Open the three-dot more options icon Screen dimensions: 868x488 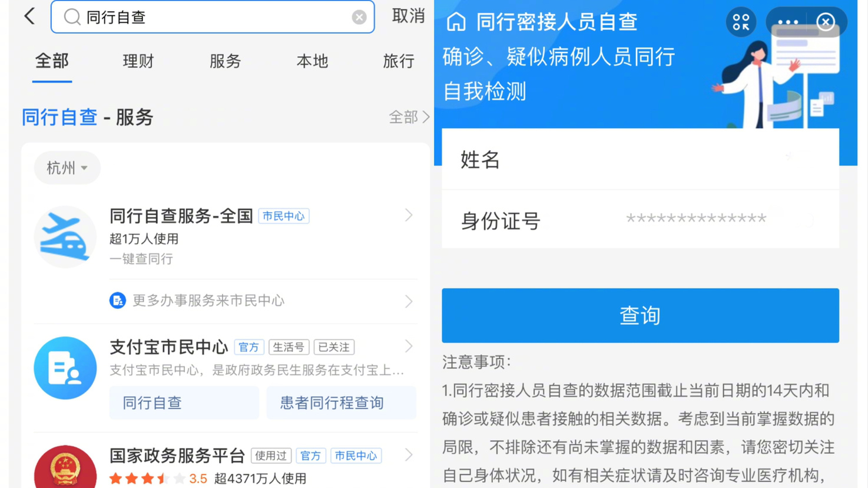(x=788, y=22)
